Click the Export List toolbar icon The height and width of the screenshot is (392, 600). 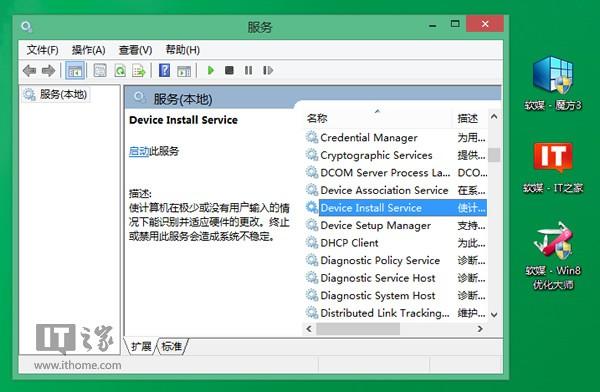click(x=139, y=71)
